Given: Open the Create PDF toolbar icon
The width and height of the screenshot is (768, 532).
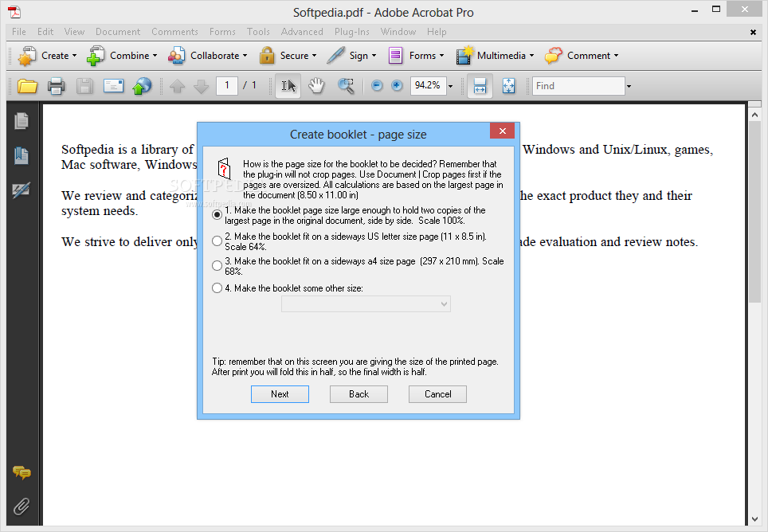Looking at the screenshot, I should point(27,56).
